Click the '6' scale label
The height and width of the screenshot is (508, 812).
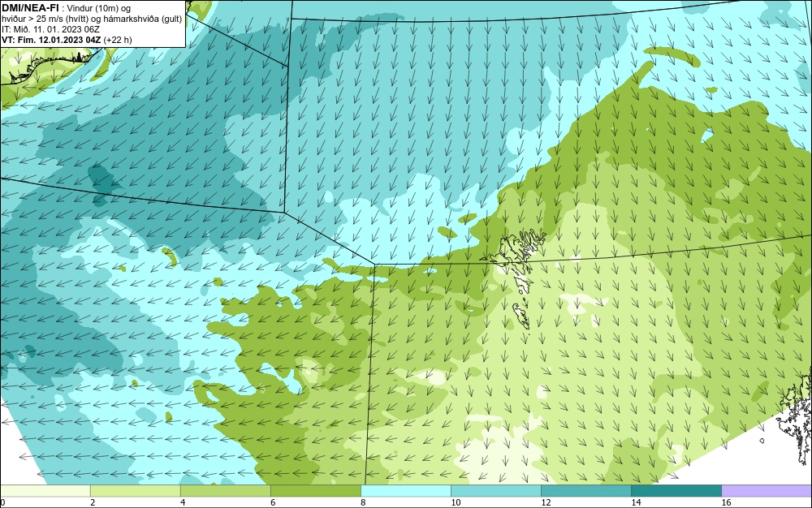pos(272,502)
